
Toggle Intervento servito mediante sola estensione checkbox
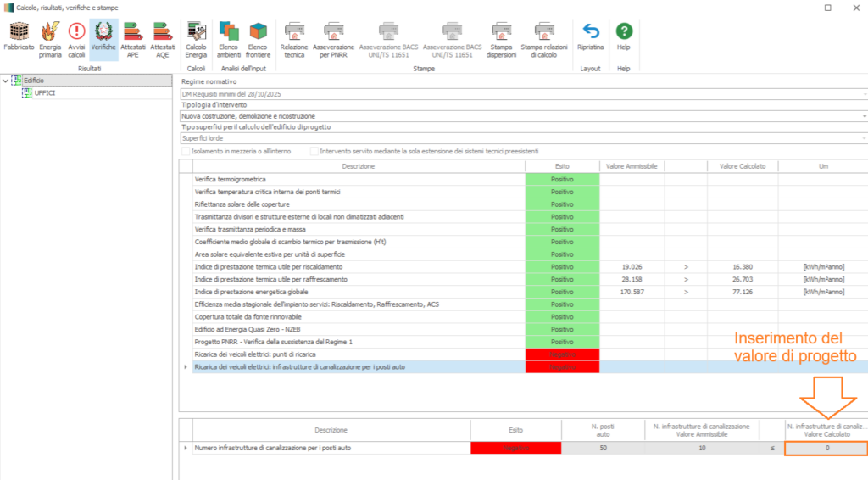coord(314,151)
